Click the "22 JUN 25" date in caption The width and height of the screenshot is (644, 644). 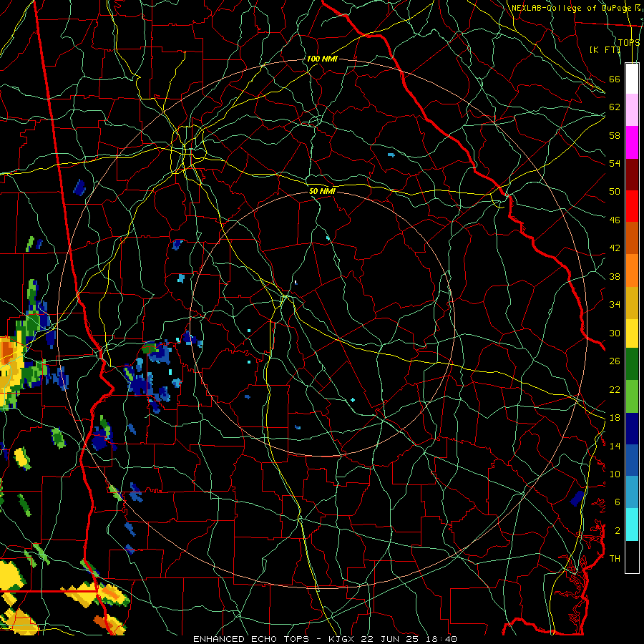pyautogui.click(x=388, y=639)
